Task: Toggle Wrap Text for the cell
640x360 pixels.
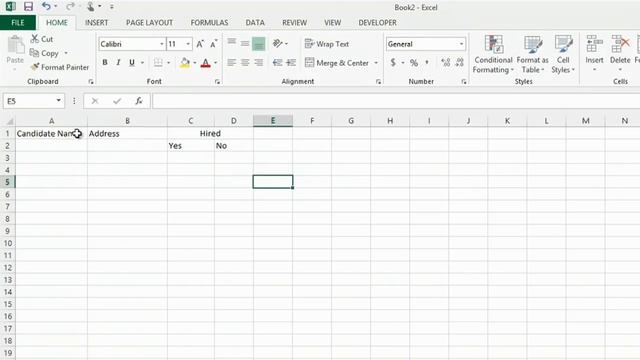Action: pos(327,44)
